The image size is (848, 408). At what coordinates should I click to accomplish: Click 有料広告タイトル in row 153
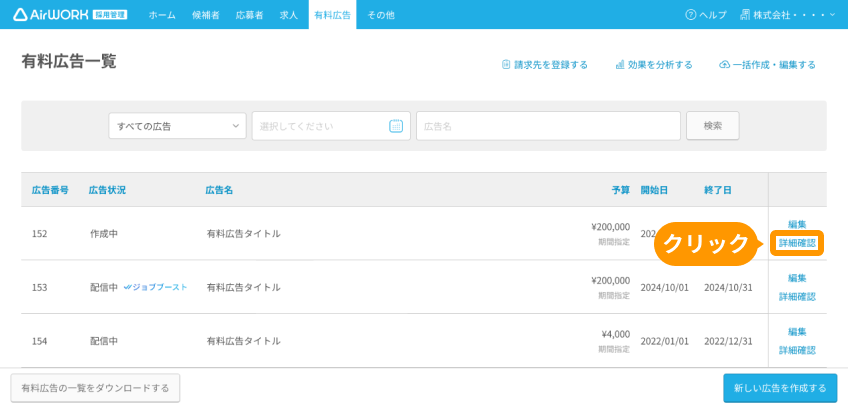coord(243,287)
